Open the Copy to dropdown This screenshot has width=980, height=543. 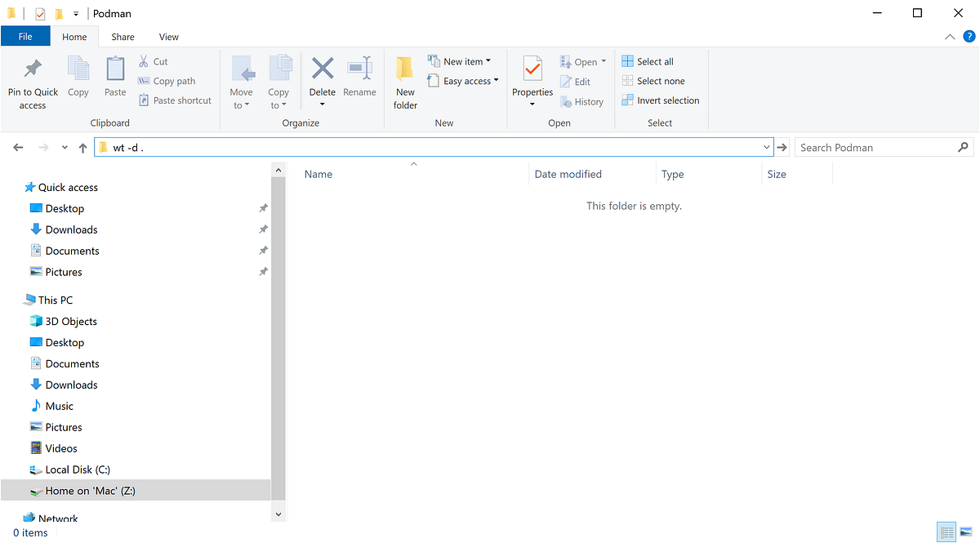tap(279, 81)
